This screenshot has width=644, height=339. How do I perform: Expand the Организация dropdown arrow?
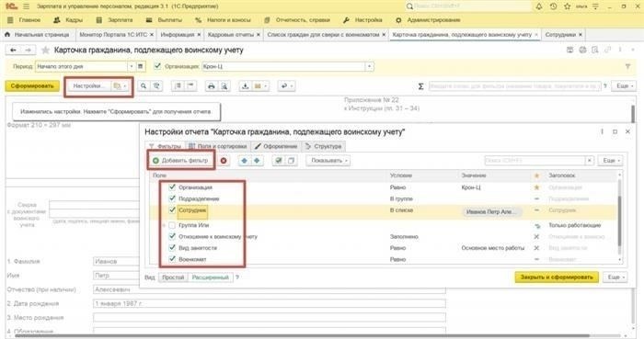click(x=369, y=66)
